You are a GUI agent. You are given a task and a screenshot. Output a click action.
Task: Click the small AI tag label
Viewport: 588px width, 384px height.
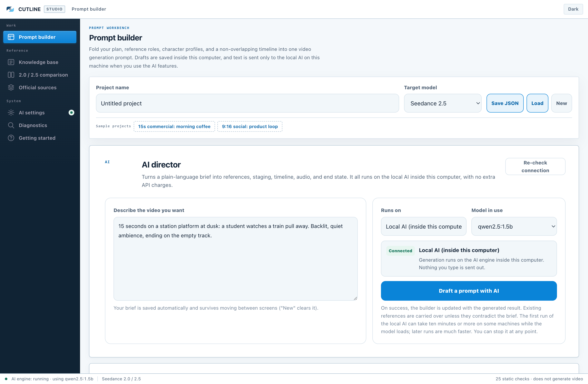point(107,162)
